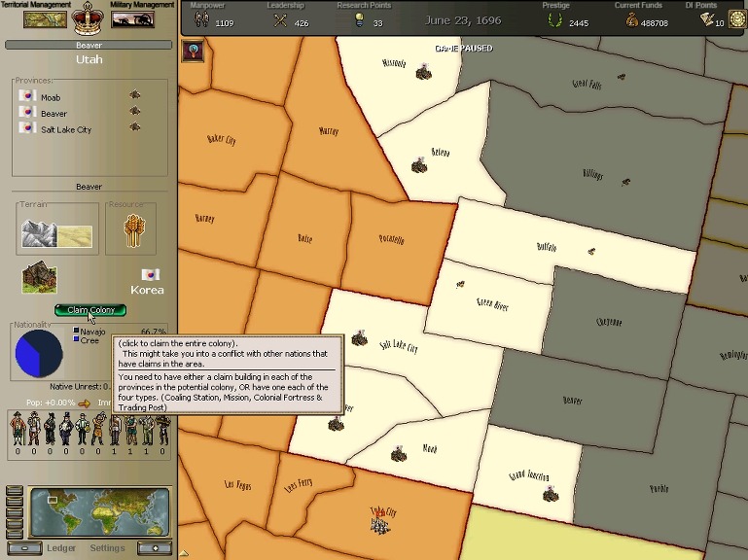Open the Military Management cannon thumbnail
Screen dimensions: 748x560
(132, 19)
